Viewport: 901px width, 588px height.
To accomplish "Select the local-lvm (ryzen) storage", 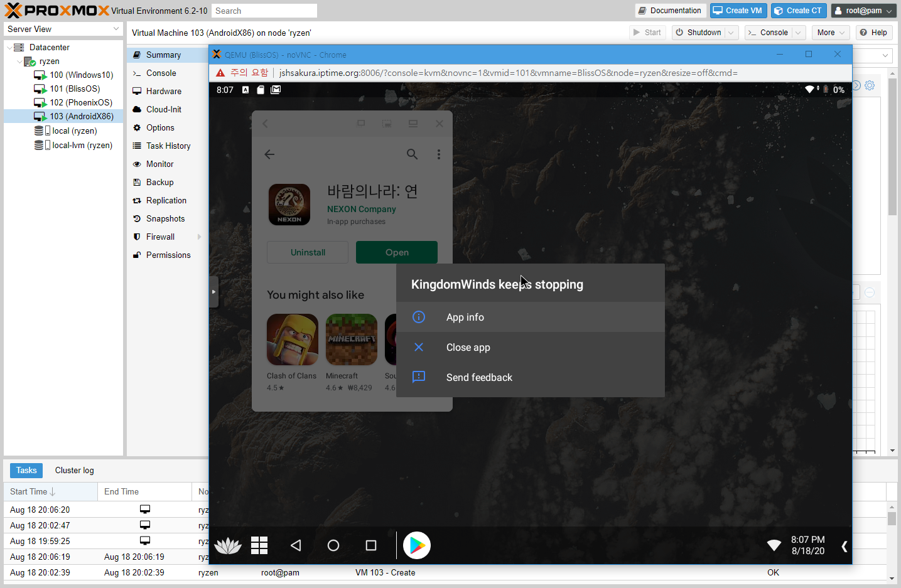I will coord(82,145).
